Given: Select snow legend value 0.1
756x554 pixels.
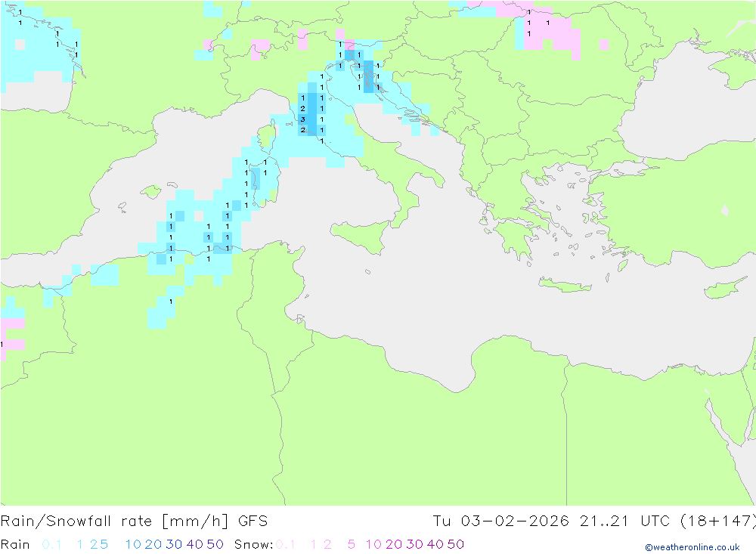Looking at the screenshot, I should 285,544.
